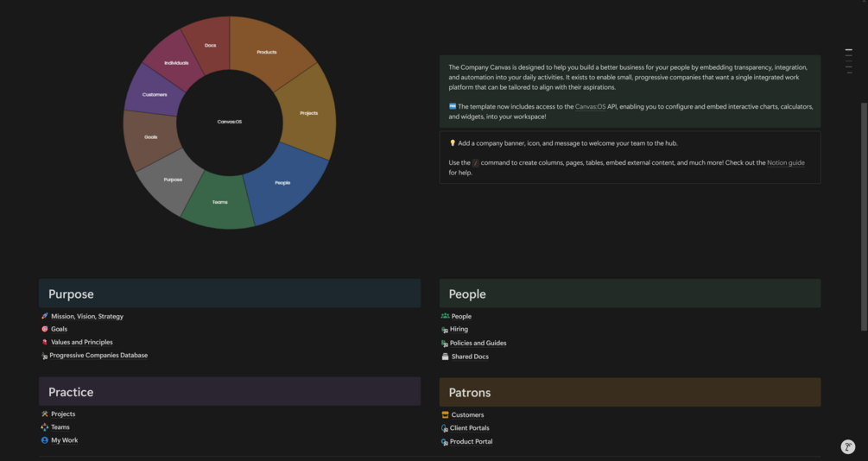Open the Goals page link under Purpose
The width and height of the screenshot is (868, 461).
coord(60,329)
